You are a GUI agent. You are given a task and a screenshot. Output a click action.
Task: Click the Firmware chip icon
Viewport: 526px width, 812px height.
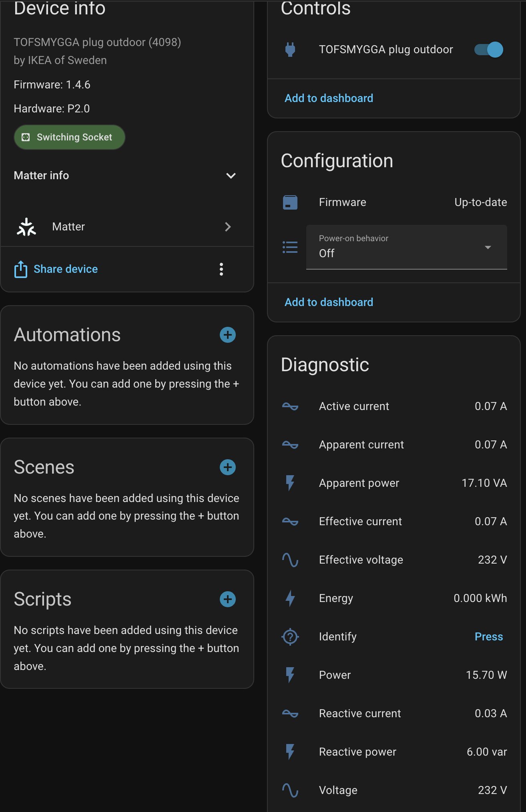click(290, 202)
